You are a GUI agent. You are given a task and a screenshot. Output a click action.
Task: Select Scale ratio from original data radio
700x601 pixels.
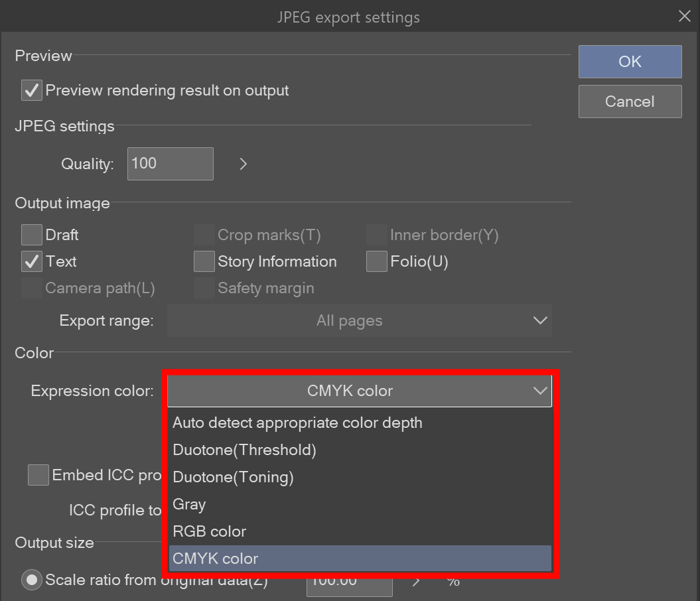(32, 580)
